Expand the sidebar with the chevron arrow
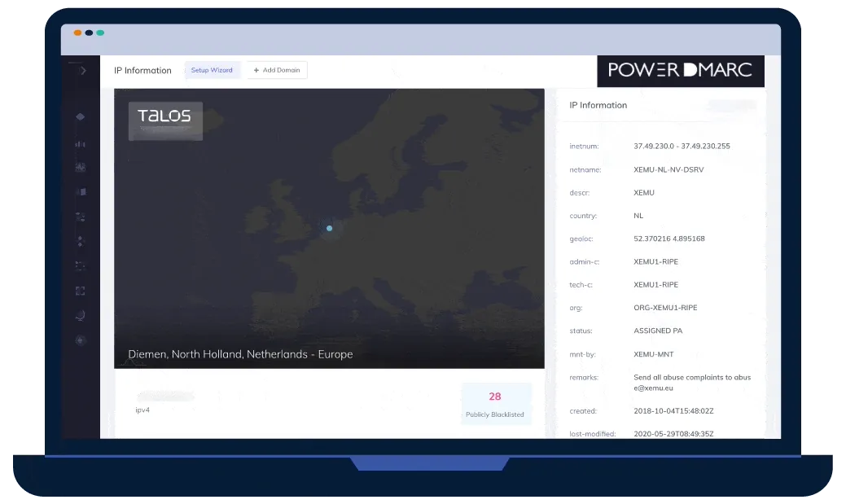This screenshot has width=846, height=504. (x=82, y=71)
